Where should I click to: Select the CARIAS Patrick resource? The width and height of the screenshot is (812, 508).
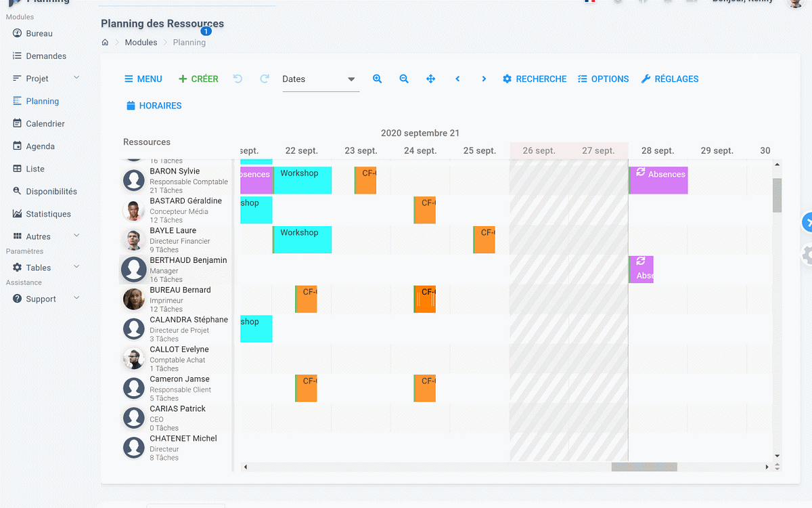(177, 418)
